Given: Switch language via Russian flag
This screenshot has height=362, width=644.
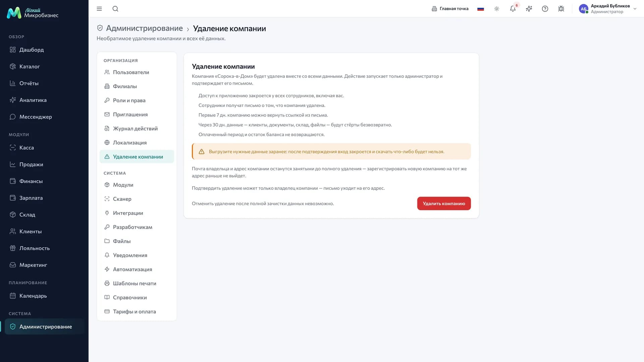Looking at the screenshot, I should click(481, 9).
